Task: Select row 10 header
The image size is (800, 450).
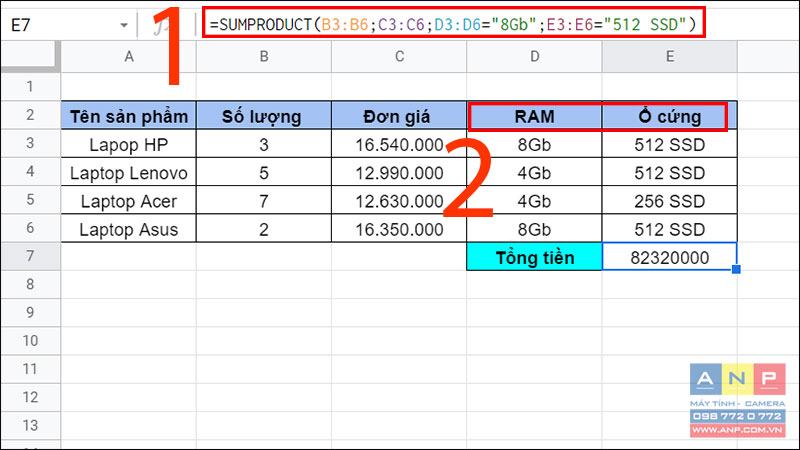Action: [x=31, y=341]
